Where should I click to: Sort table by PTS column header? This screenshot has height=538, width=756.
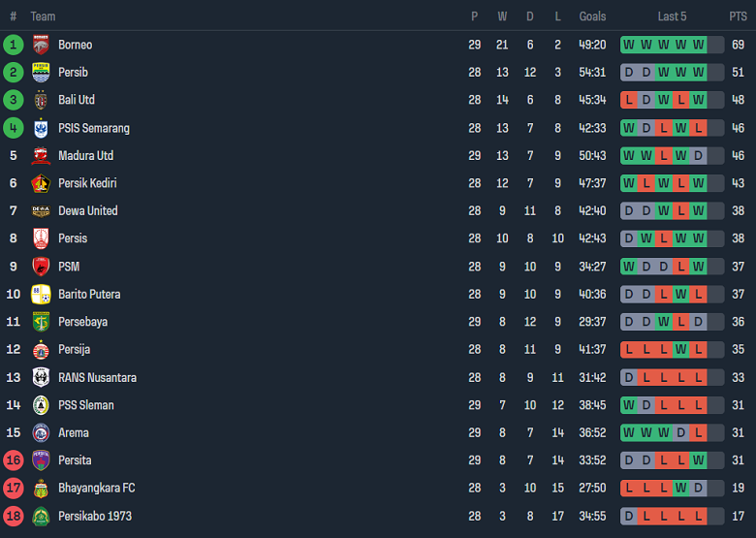pos(738,16)
